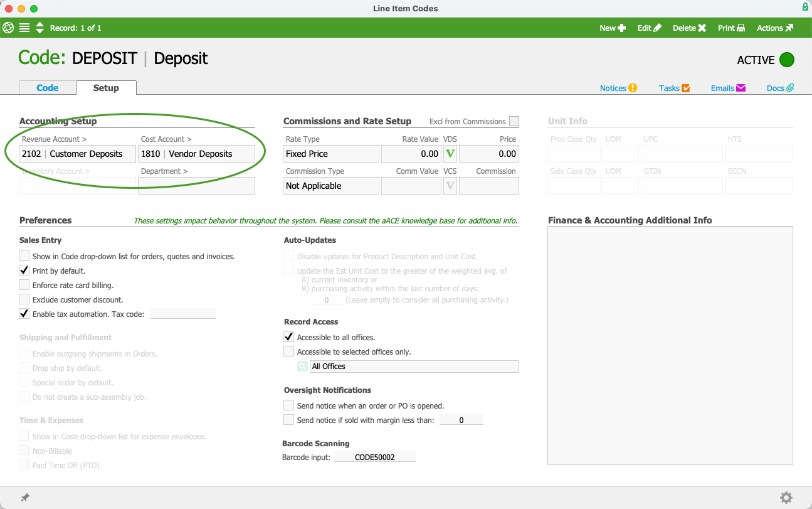Click the record up/down navigation arrows

(40, 28)
